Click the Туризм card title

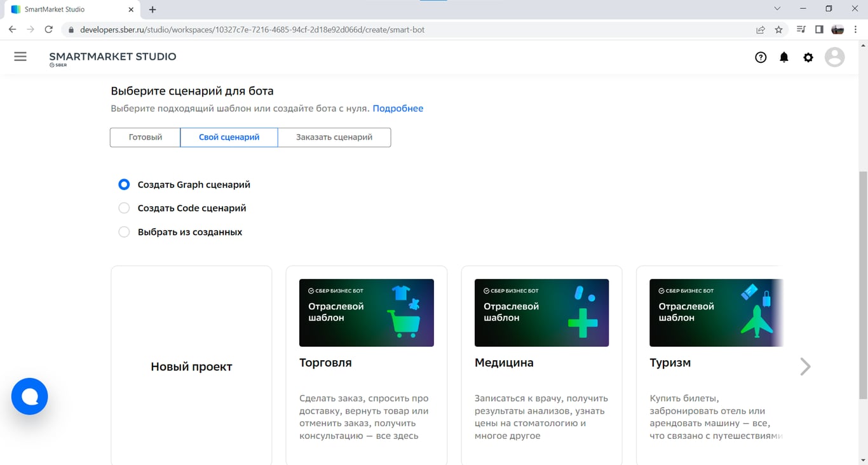[x=670, y=363]
